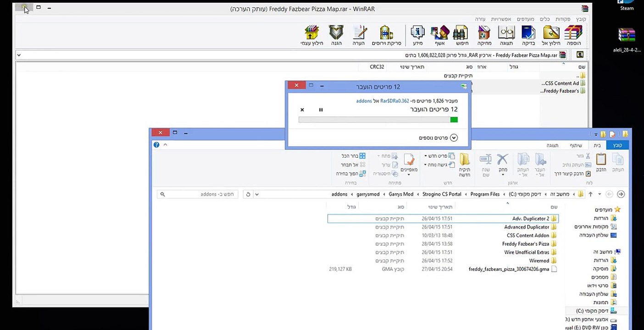Image resolution: width=644 pixels, height=330 pixels.
Task: Open the Comment (הערה) tool in WinRAR
Action: [359, 35]
